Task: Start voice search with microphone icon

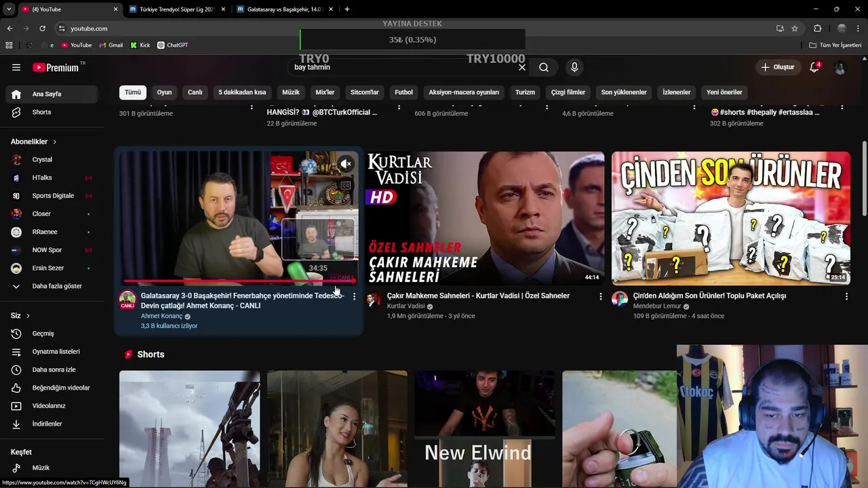Action: 574,67
